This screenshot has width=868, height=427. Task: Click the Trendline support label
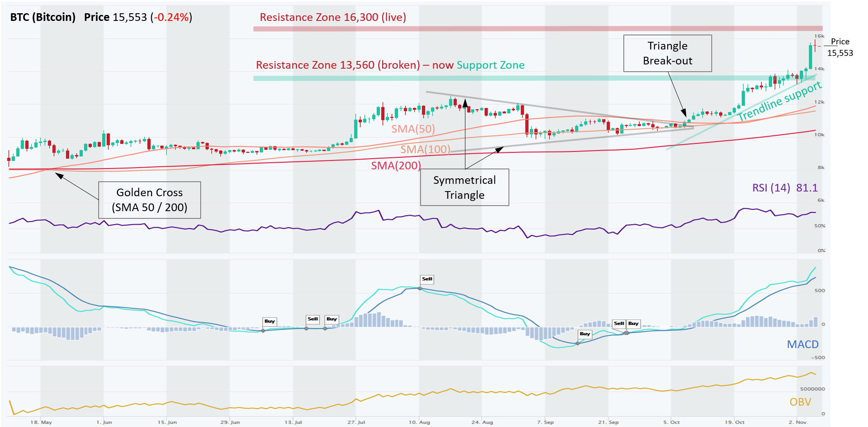coord(779,101)
